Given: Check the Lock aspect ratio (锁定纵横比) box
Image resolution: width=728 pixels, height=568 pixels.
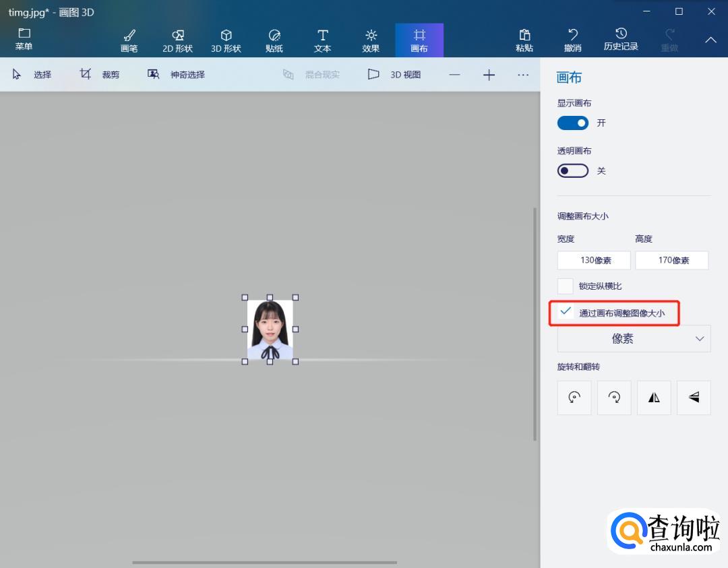Looking at the screenshot, I should pos(566,286).
